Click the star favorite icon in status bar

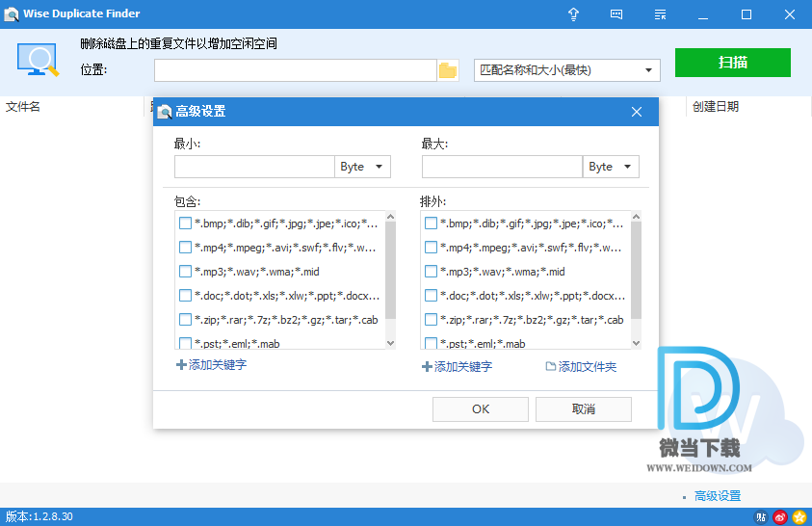click(799, 516)
